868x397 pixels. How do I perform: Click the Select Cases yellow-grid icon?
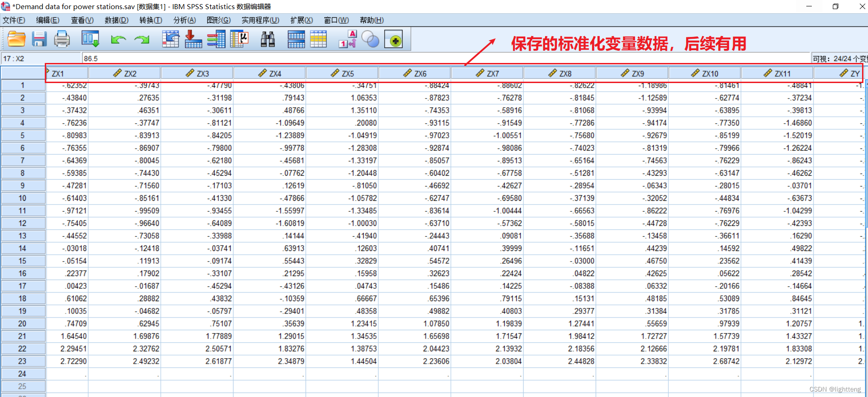click(x=318, y=39)
